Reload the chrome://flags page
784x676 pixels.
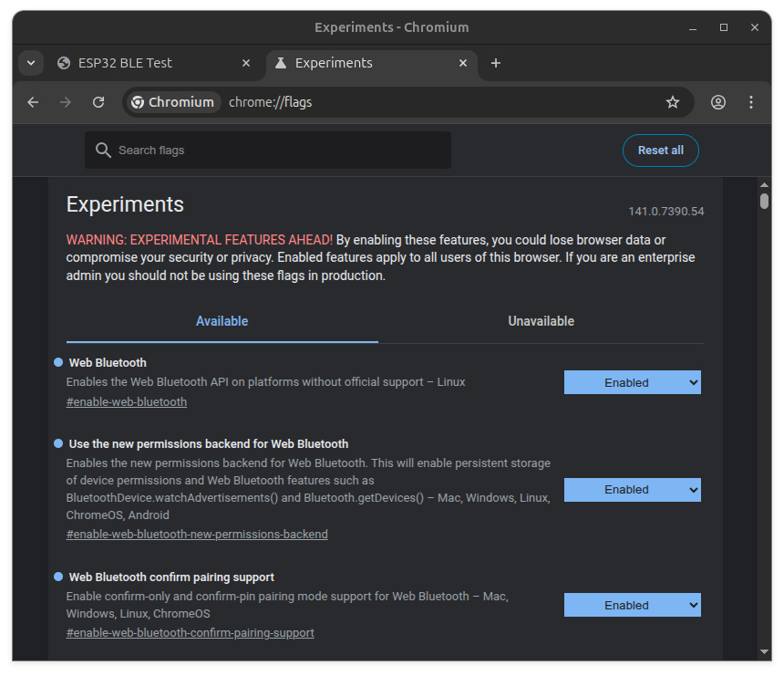98,102
